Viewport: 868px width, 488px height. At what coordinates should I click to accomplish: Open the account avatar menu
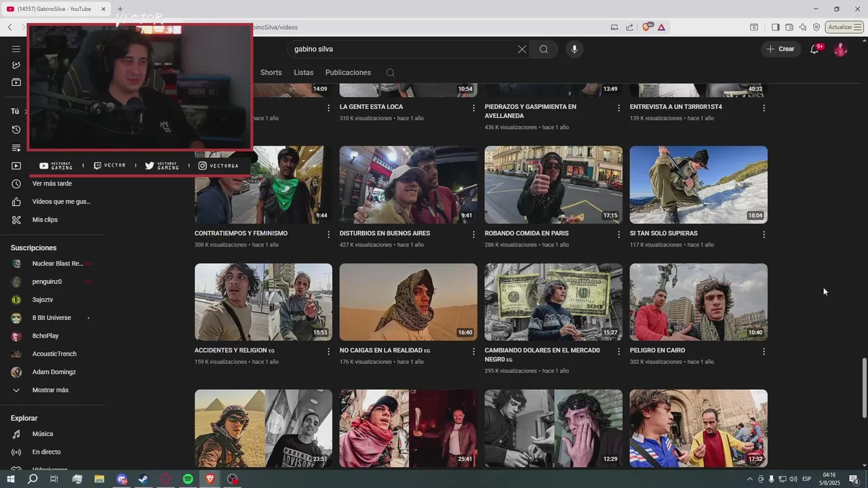pyautogui.click(x=840, y=49)
